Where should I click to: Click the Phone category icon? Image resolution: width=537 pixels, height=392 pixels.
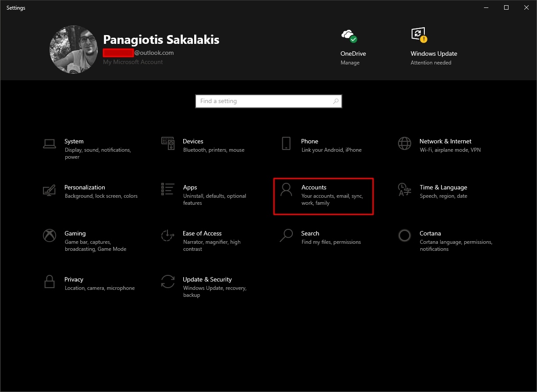coord(286,143)
